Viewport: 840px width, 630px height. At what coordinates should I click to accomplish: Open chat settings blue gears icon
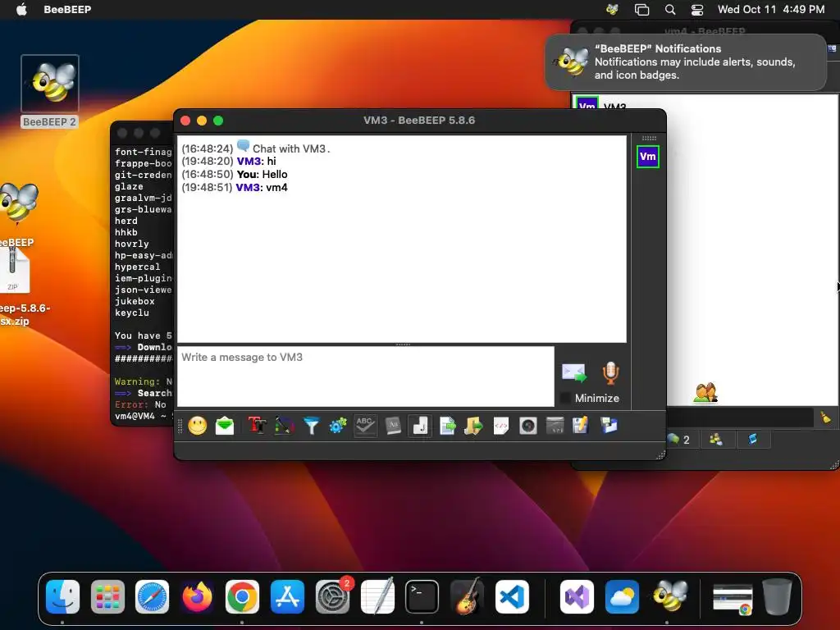tap(338, 426)
